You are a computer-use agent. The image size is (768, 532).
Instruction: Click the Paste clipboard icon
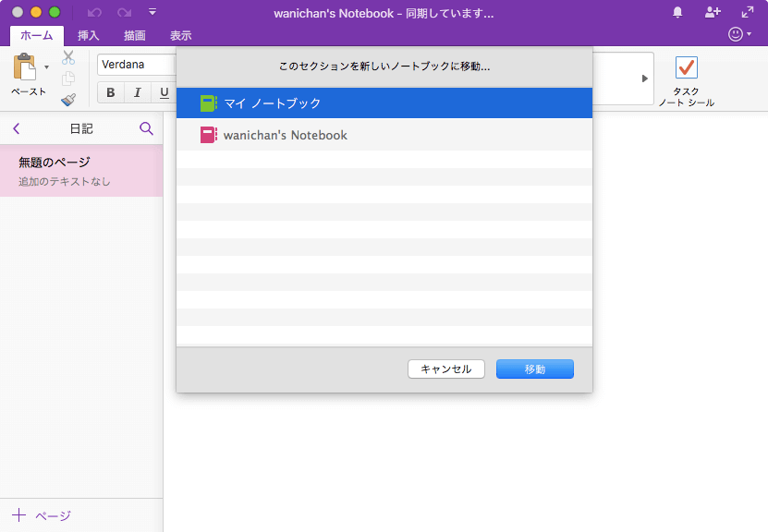coord(24,66)
